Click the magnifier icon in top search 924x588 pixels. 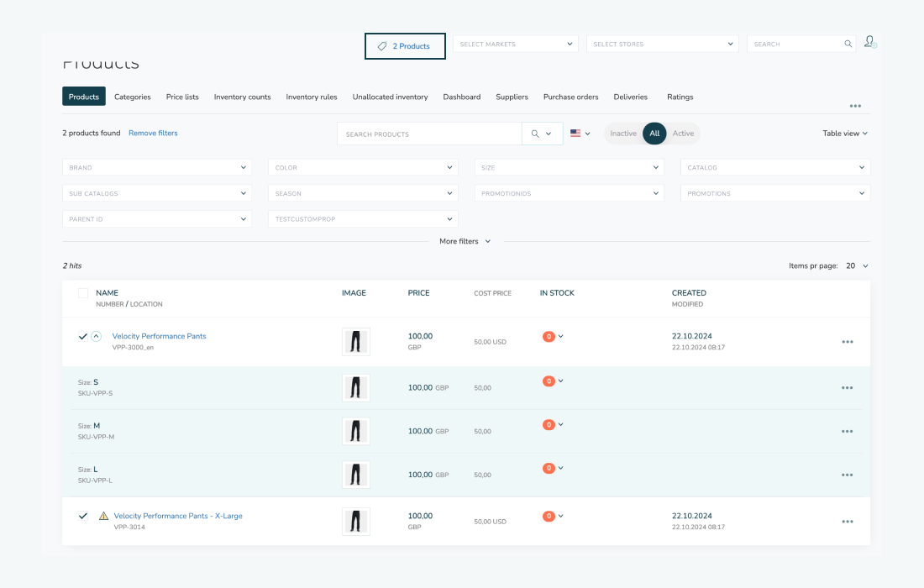(848, 45)
